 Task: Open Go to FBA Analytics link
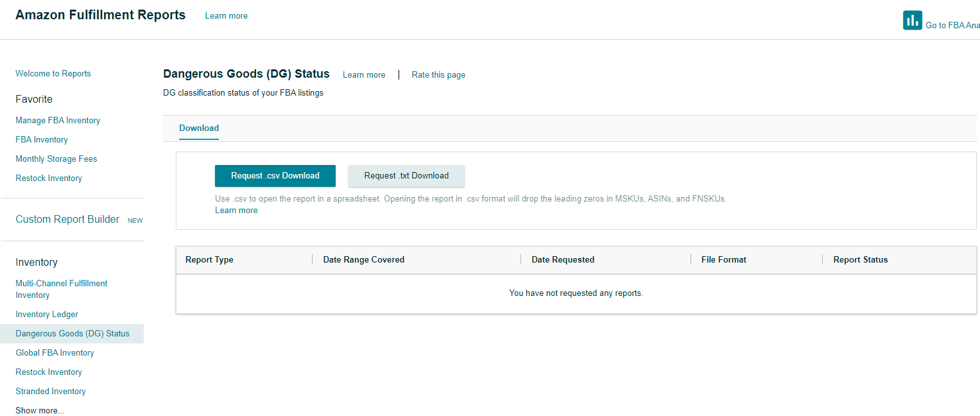(x=952, y=25)
